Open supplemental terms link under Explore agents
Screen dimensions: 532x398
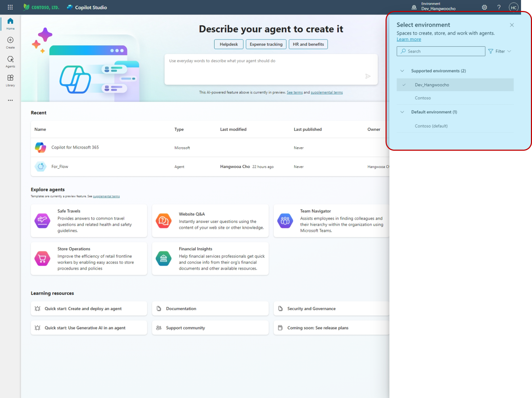[x=106, y=196]
